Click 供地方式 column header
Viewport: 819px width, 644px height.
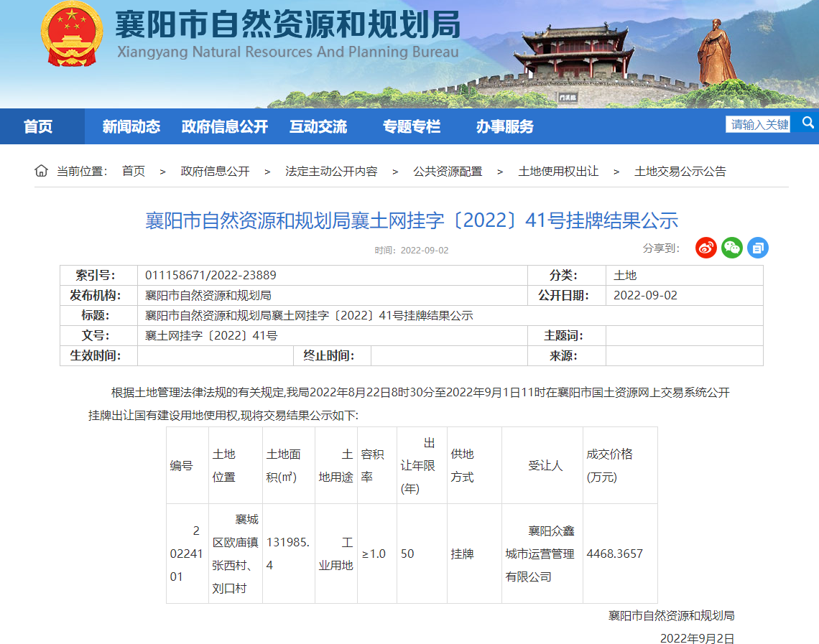(x=474, y=465)
